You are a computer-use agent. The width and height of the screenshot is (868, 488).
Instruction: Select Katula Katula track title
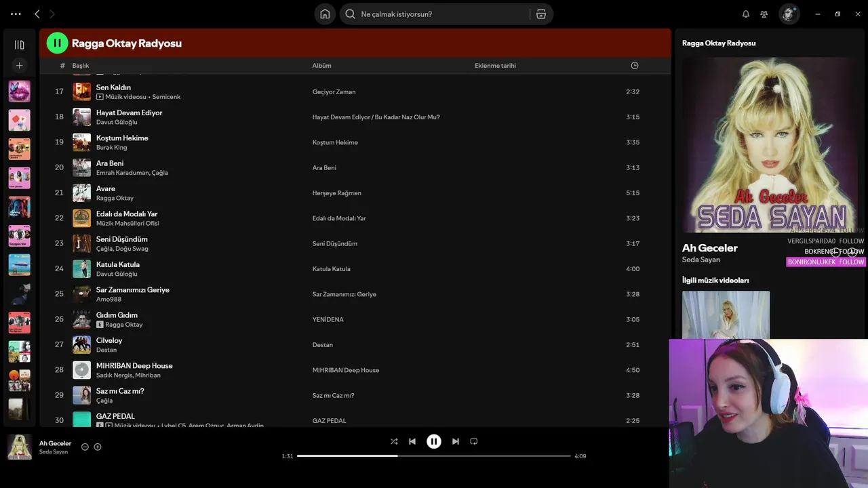[x=118, y=264]
